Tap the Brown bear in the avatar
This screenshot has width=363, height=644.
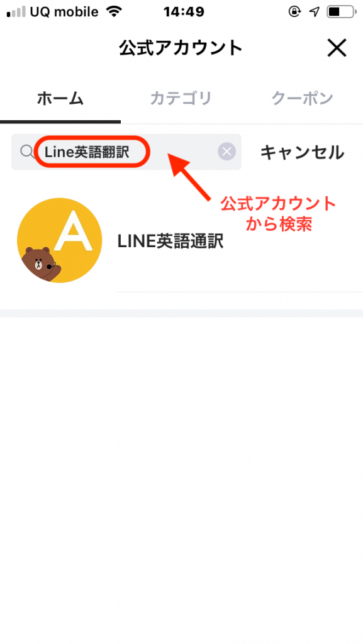(41, 264)
